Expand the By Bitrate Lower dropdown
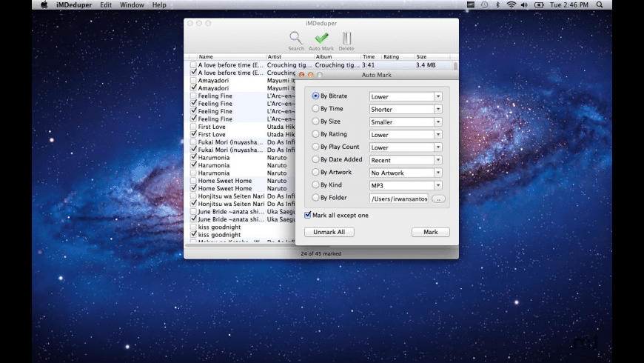The height and width of the screenshot is (363, 644). pos(405,96)
